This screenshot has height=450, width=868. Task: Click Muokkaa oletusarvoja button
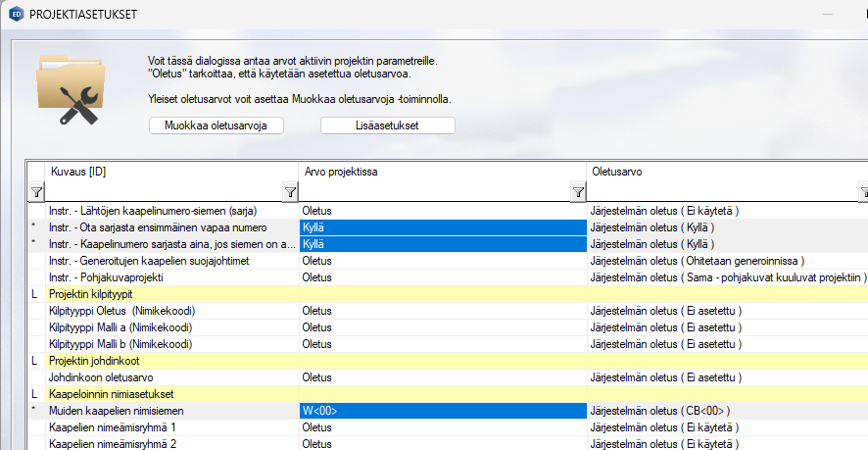coord(217,125)
